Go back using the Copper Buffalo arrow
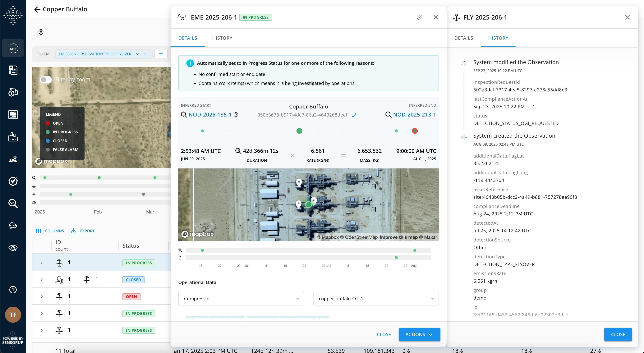 pos(37,10)
